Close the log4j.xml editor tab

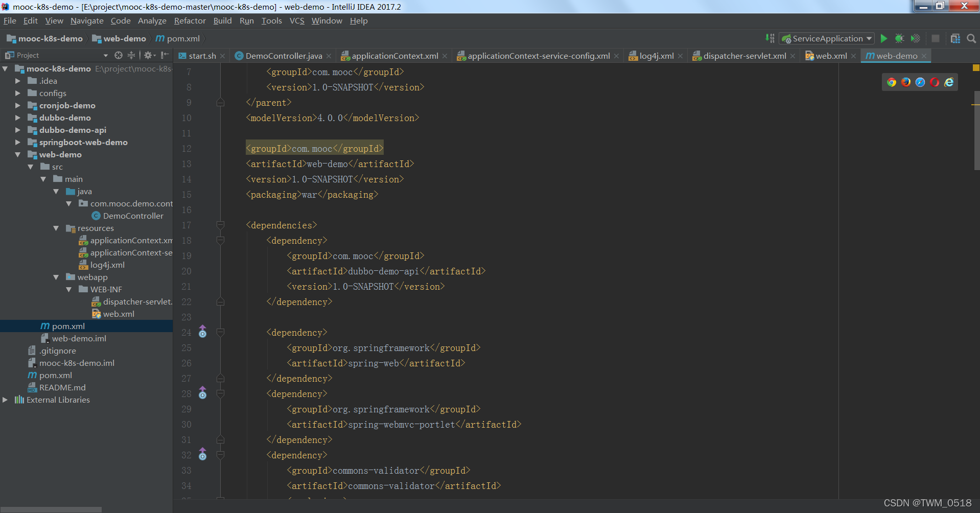pyautogui.click(x=680, y=56)
